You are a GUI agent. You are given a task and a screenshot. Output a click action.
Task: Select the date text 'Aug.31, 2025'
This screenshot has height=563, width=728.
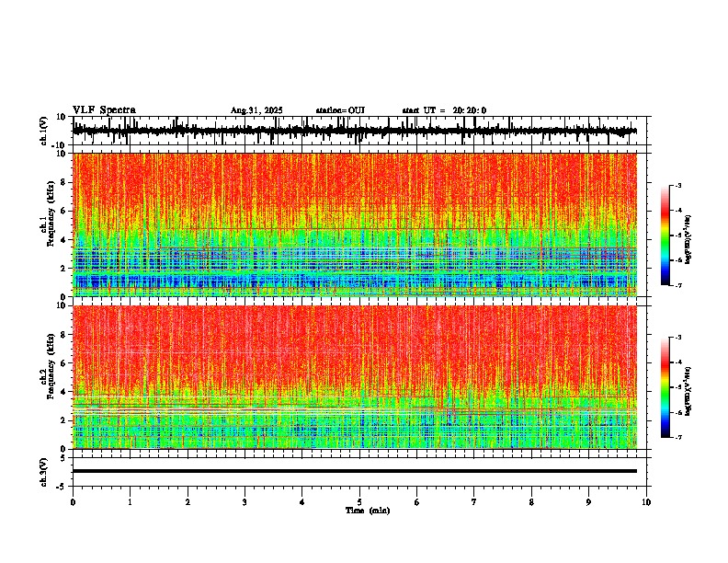pos(256,110)
